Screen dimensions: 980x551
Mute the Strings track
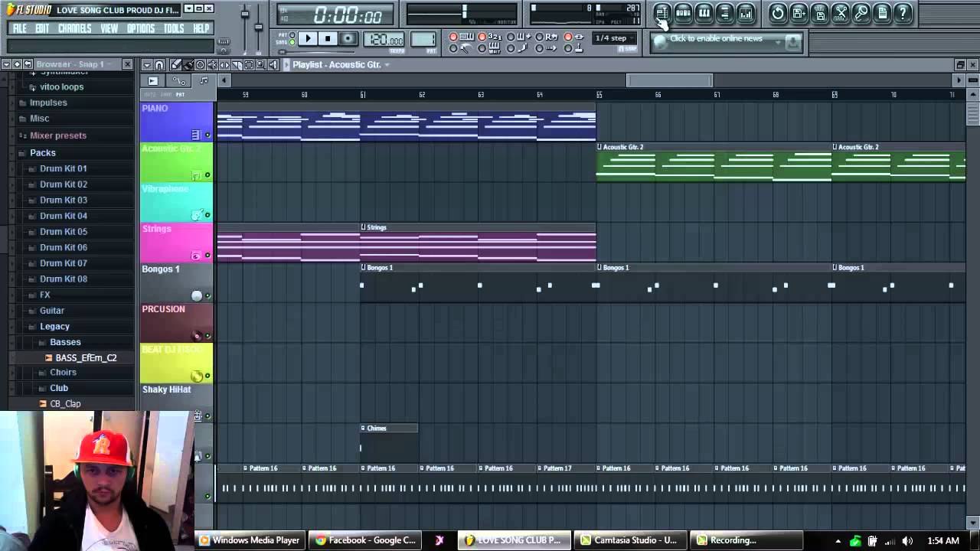[207, 256]
